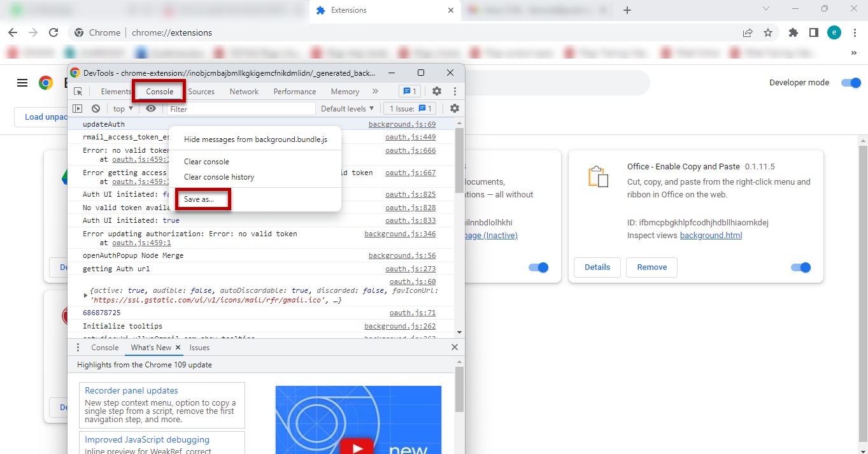Open Improved JavaScript debugging link

tap(147, 440)
